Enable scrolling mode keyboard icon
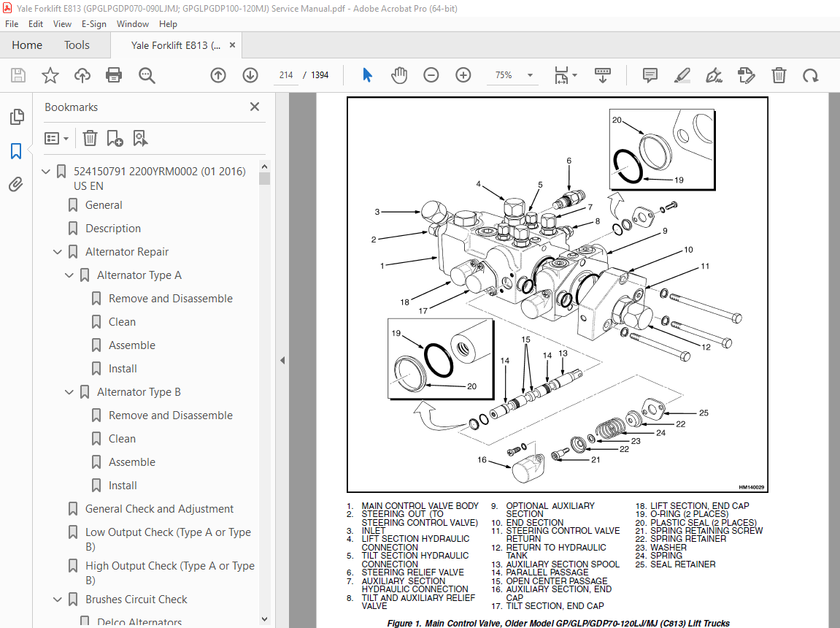Viewport: 840px width, 628px height. click(x=603, y=75)
